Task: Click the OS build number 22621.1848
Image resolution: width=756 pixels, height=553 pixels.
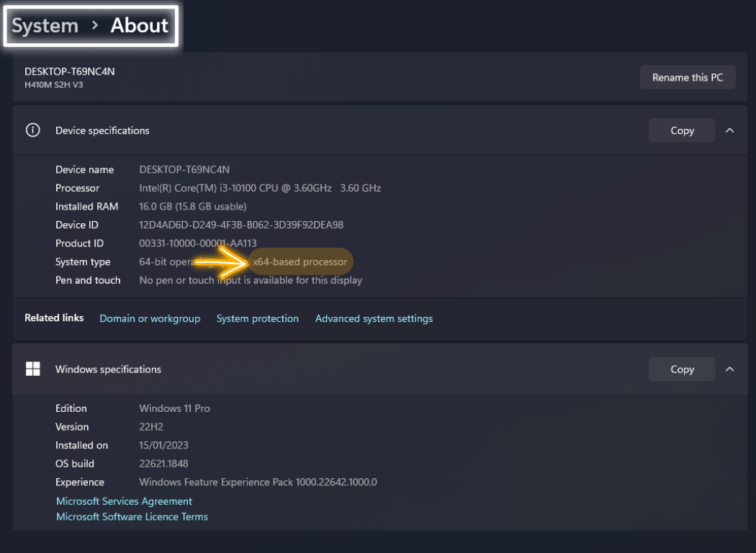Action: pyautogui.click(x=163, y=464)
